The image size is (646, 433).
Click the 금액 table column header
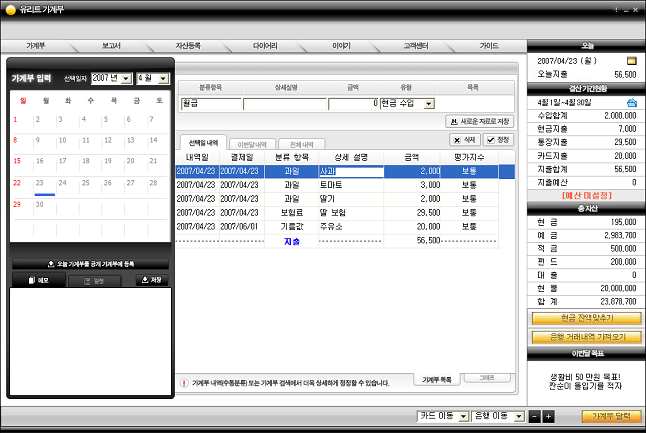[412, 157]
